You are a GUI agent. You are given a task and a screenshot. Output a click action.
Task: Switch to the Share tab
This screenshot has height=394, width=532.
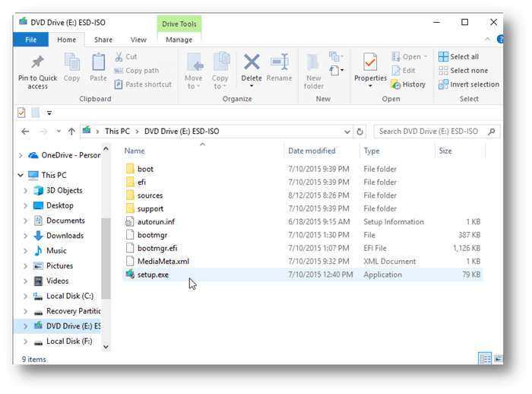(x=103, y=40)
